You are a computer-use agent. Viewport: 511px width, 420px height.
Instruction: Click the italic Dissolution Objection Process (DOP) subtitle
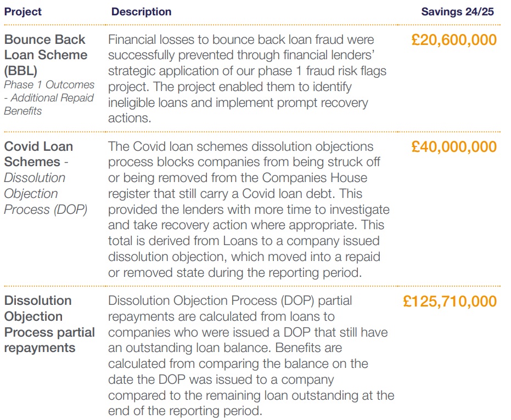(x=46, y=194)
